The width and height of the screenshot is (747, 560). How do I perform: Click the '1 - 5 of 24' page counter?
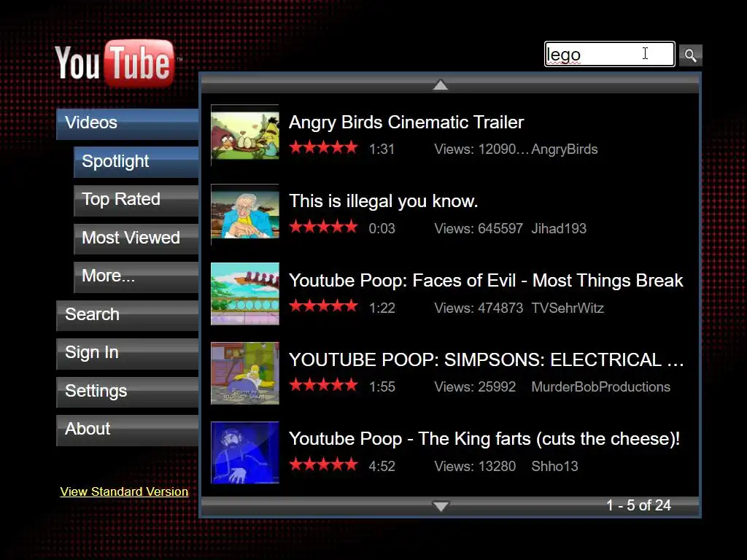tap(638, 505)
